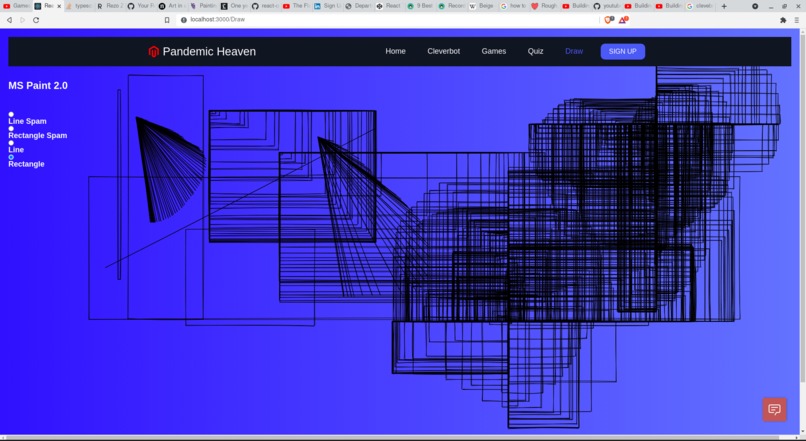Select the Rectangle Spam radio button
This screenshot has width=806, height=441.
(x=11, y=128)
